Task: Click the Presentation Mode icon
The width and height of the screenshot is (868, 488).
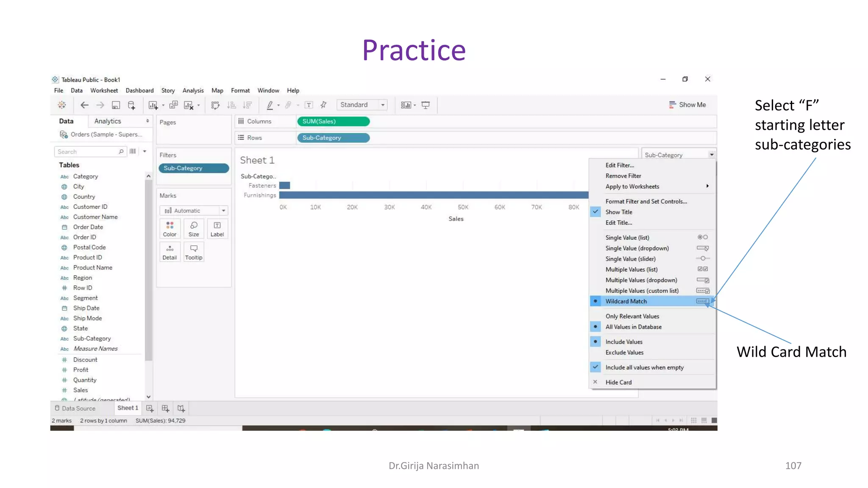Action: point(426,105)
